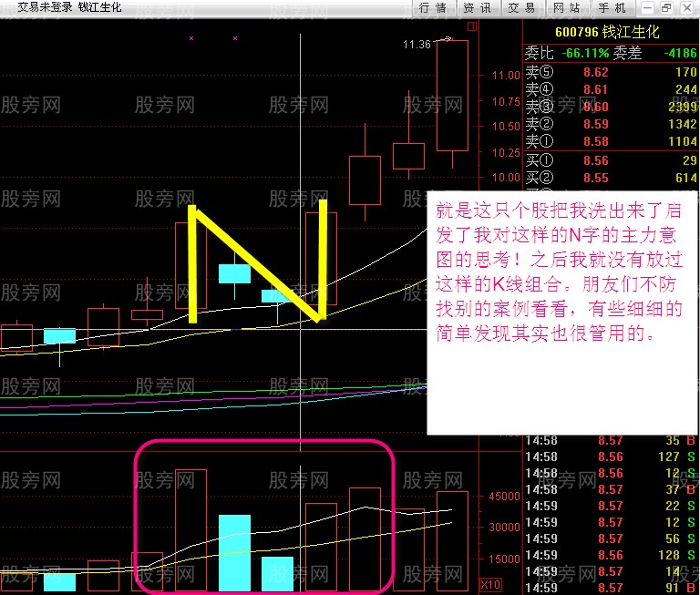Select the rightmost red volume bar
Screen dimensions: 700x595
click(x=452, y=541)
